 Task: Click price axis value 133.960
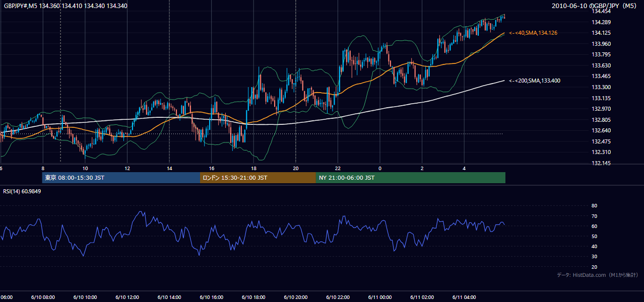click(601, 44)
